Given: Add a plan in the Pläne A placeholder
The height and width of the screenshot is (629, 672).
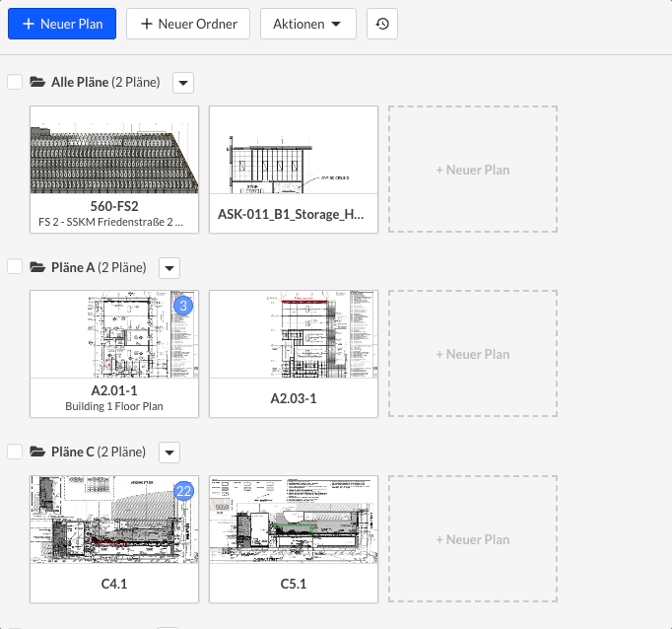Looking at the screenshot, I should click(x=473, y=354).
